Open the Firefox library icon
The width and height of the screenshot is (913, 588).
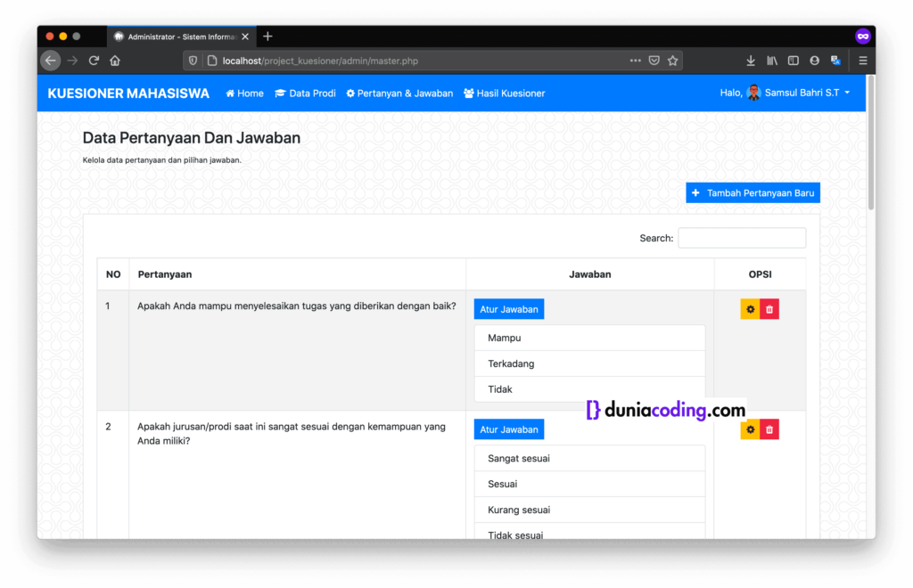pyautogui.click(x=771, y=61)
